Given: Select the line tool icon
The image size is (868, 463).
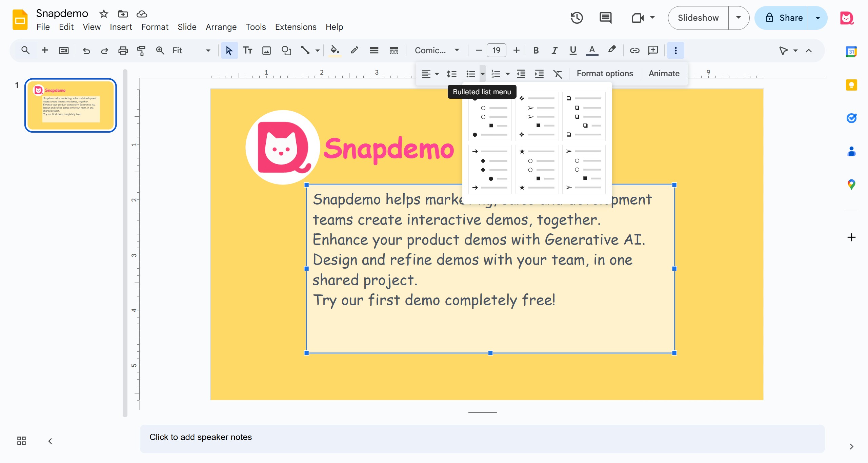Looking at the screenshot, I should [x=305, y=51].
